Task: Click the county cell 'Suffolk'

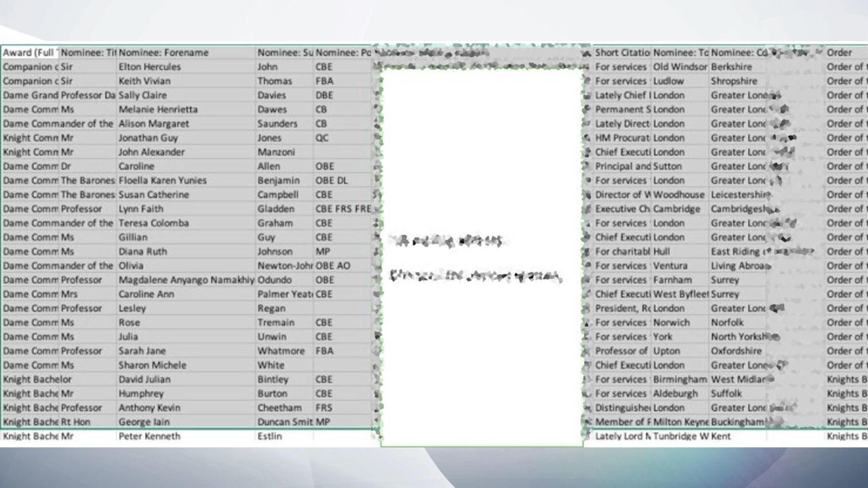Action: coord(738,393)
